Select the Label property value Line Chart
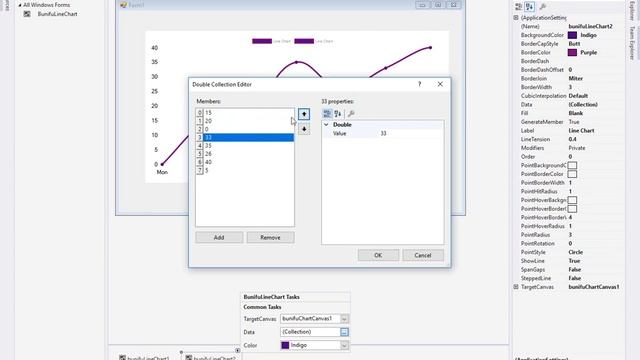 [581, 131]
